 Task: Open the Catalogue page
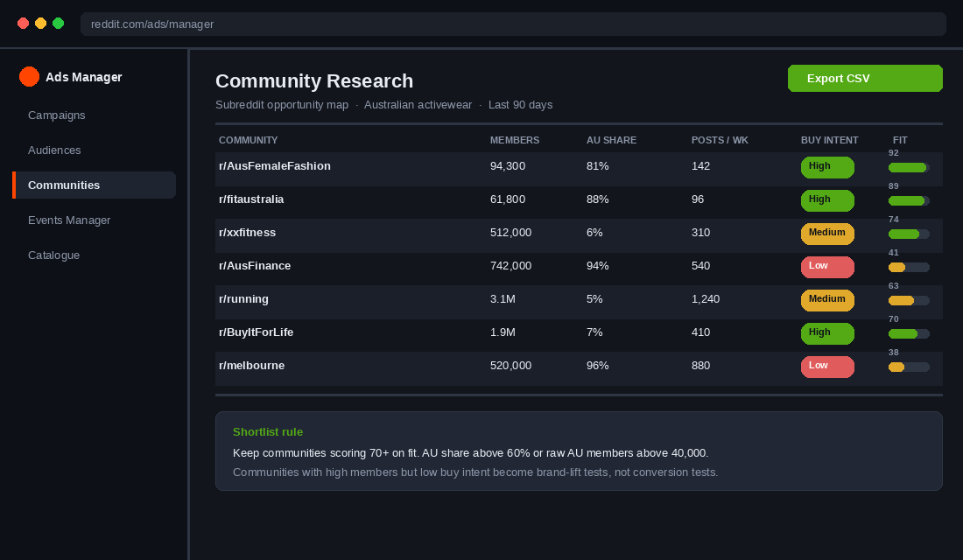point(53,255)
